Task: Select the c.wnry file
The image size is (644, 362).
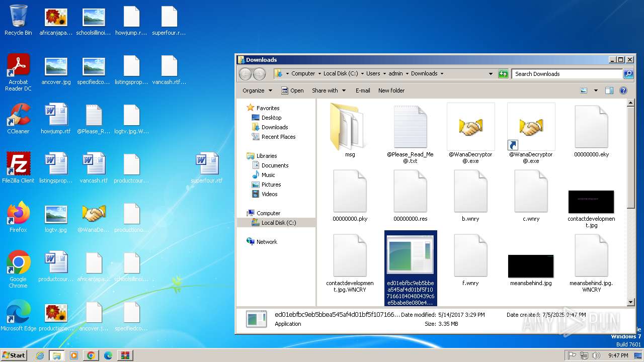Action: [x=531, y=195]
